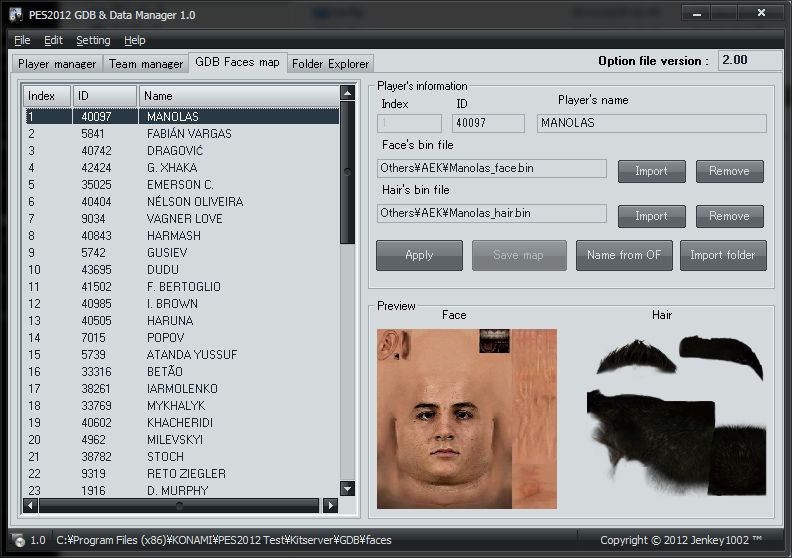Select the VAGNER LOVE row in list

180,219
